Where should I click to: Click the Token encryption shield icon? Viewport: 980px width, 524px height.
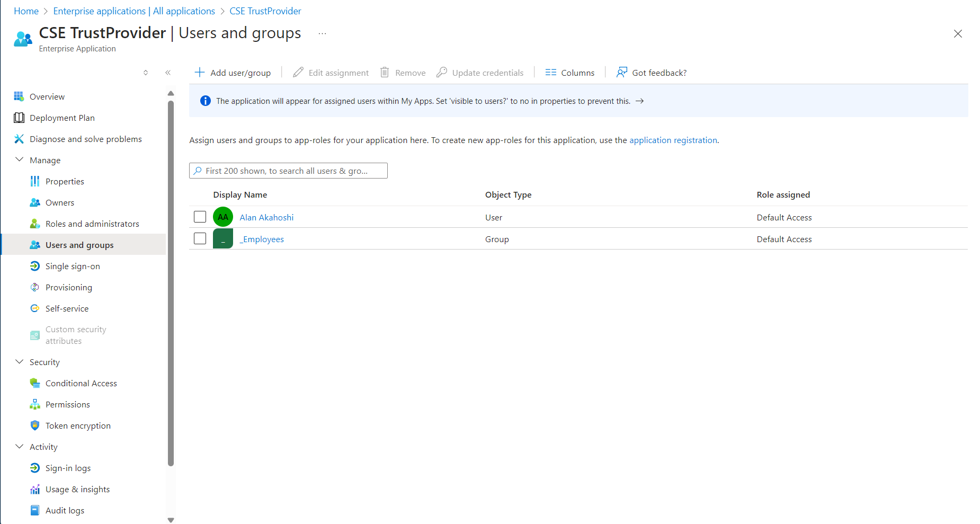[35, 425]
